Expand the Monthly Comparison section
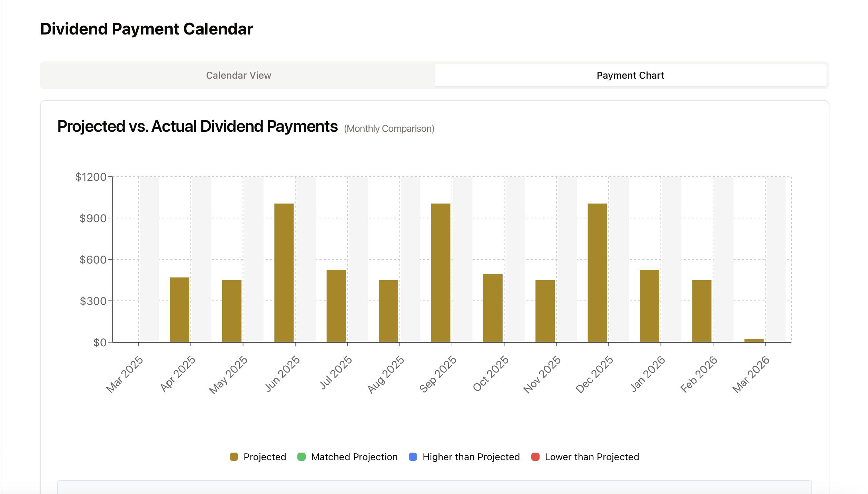868x494 pixels. point(388,128)
